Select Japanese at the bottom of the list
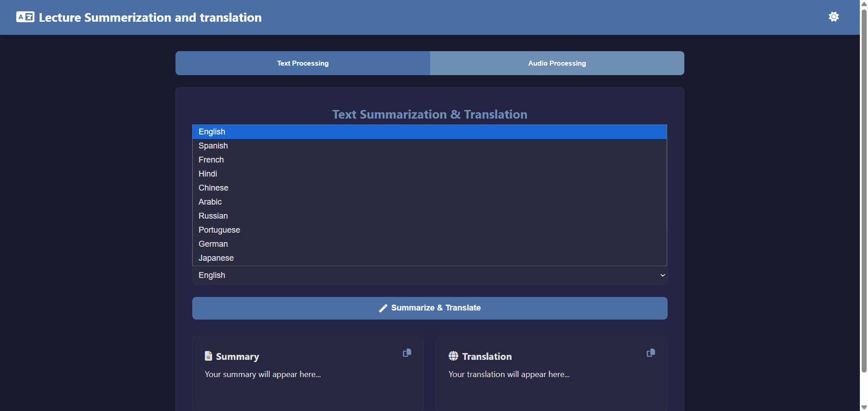 pyautogui.click(x=216, y=258)
